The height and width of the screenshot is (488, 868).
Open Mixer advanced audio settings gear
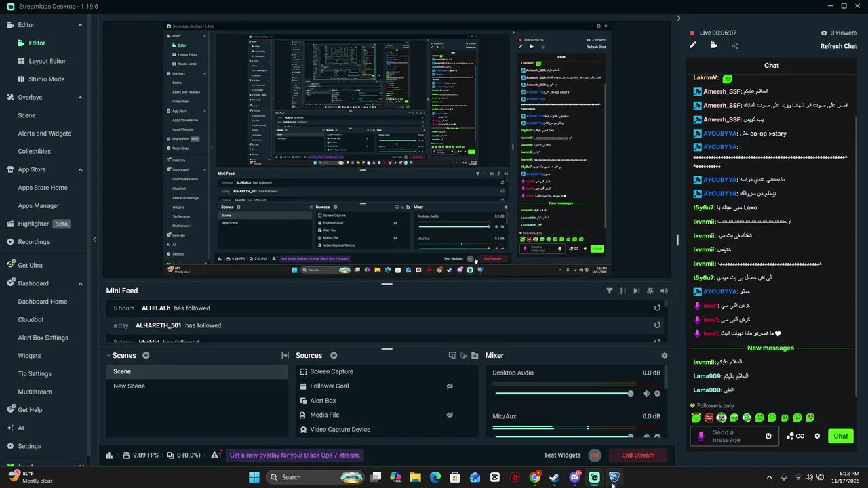[665, 355]
